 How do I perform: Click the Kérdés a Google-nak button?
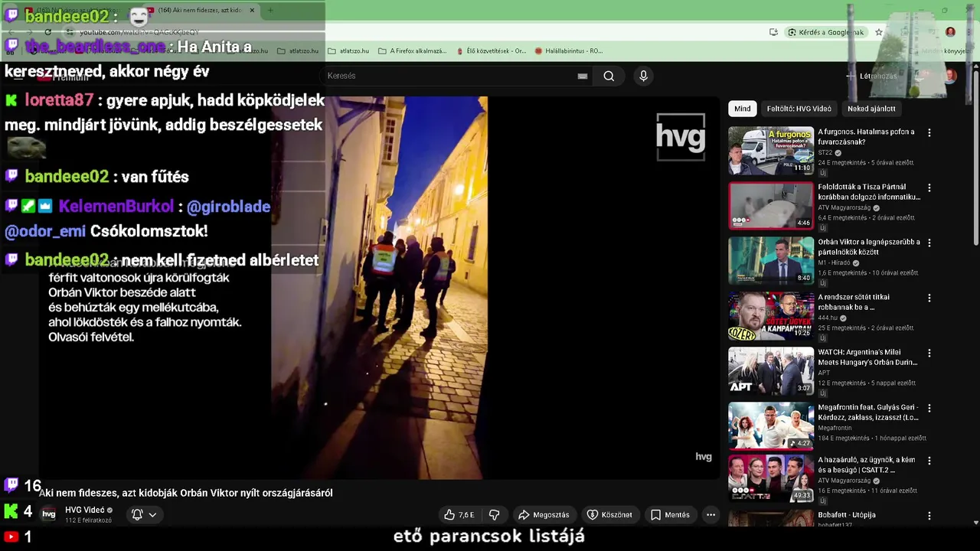(x=825, y=32)
